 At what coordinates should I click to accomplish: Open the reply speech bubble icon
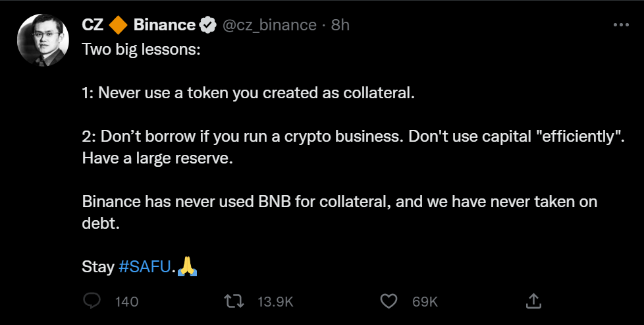[x=92, y=301]
